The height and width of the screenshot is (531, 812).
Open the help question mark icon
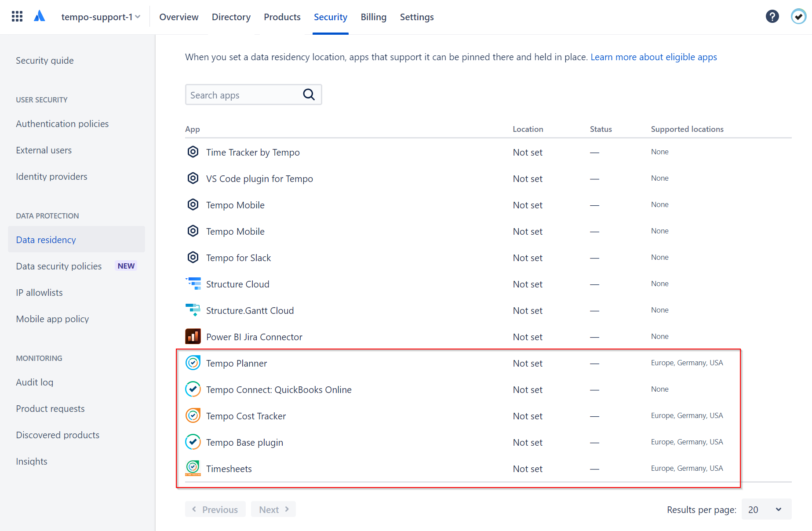coord(772,17)
